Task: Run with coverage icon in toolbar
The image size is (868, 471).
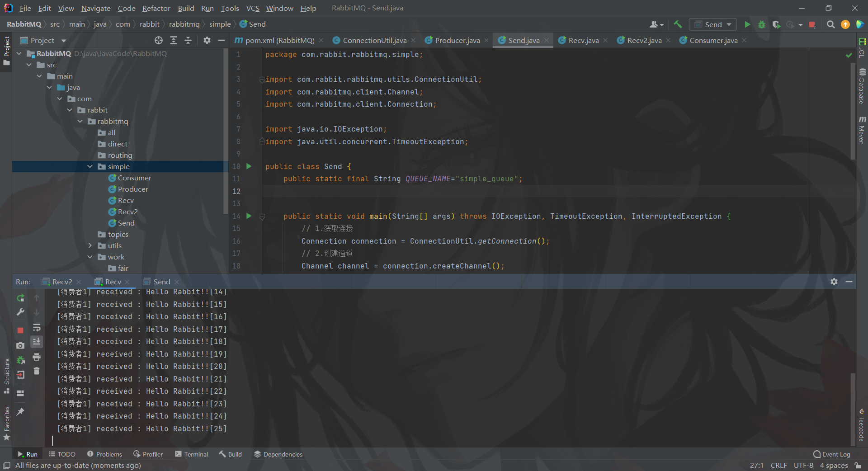Action: [x=776, y=24]
